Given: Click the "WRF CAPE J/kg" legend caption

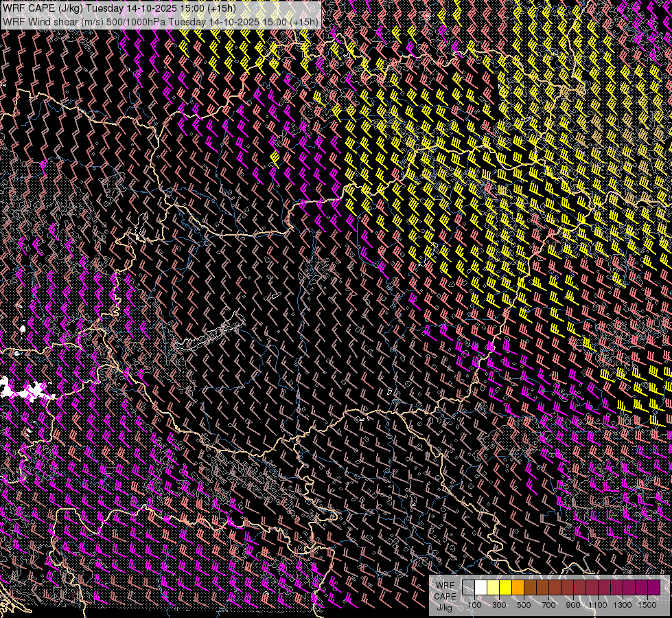Looking at the screenshot, I should click(445, 595).
